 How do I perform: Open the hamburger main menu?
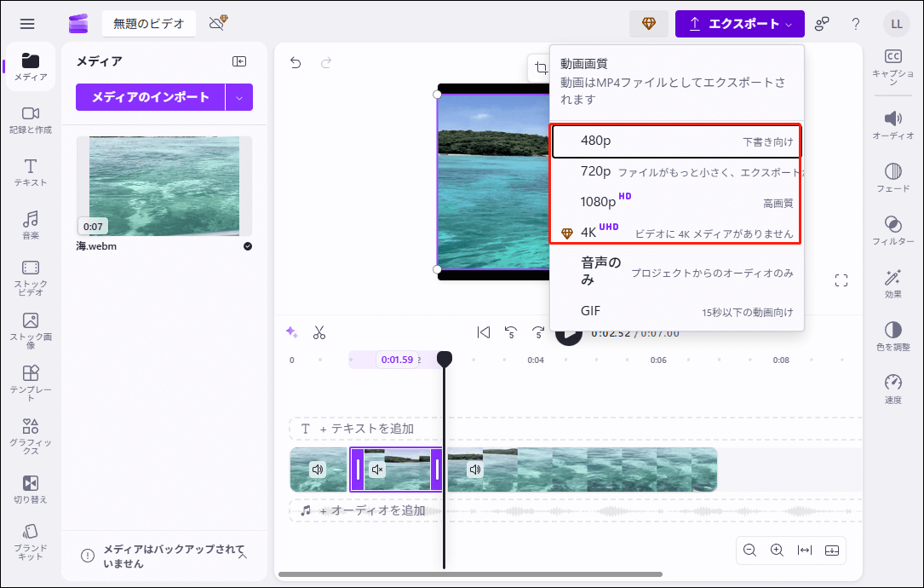27,24
